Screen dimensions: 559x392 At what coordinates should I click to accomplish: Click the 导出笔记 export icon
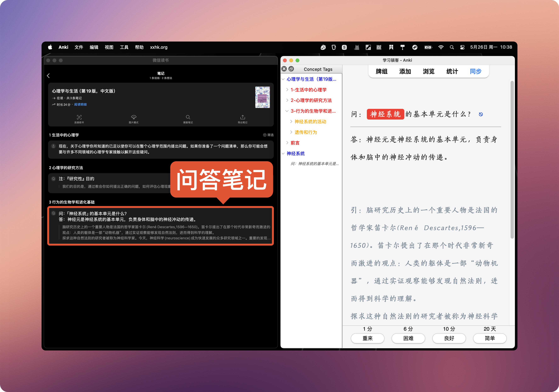(243, 117)
